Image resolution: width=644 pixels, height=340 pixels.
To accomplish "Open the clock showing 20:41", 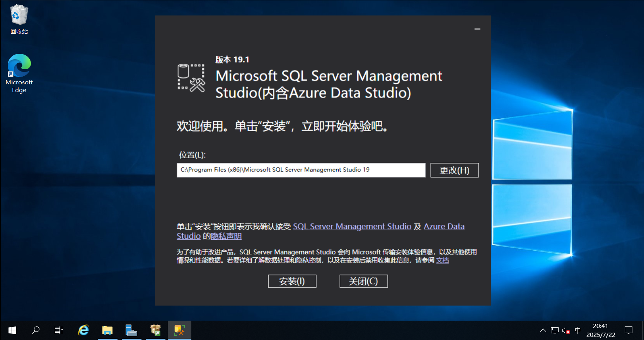I will (601, 330).
